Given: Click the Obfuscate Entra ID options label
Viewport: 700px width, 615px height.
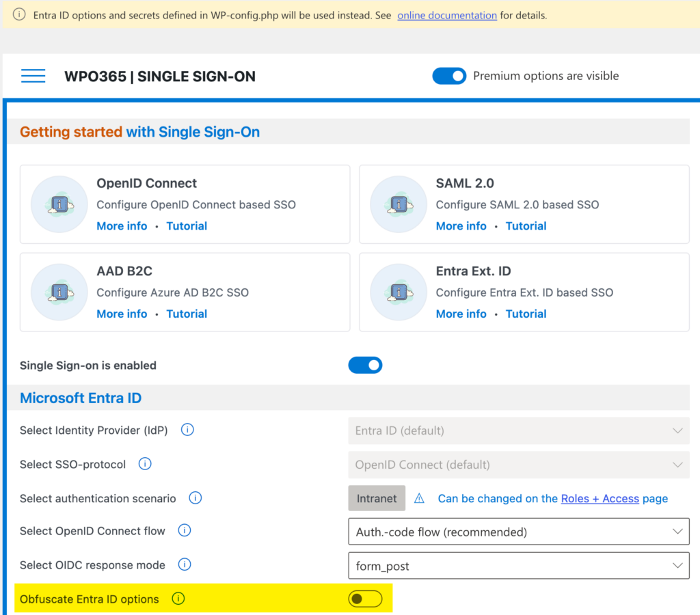Looking at the screenshot, I should click(90, 599).
